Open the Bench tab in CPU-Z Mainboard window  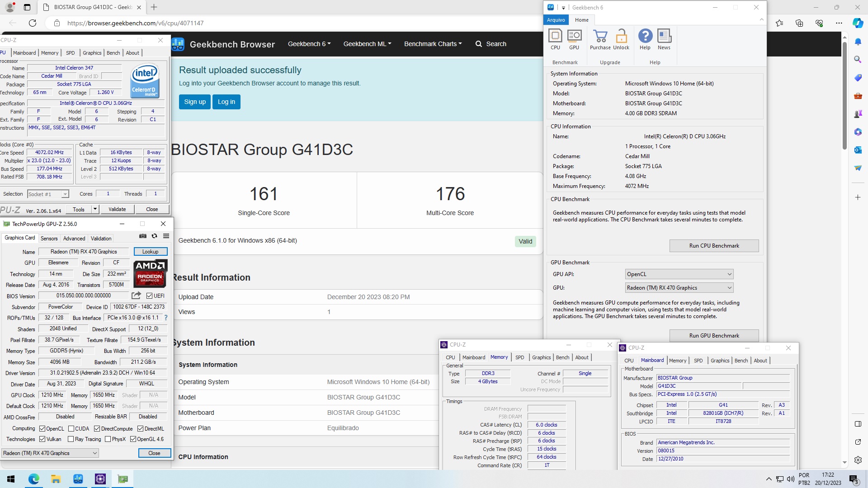741,361
